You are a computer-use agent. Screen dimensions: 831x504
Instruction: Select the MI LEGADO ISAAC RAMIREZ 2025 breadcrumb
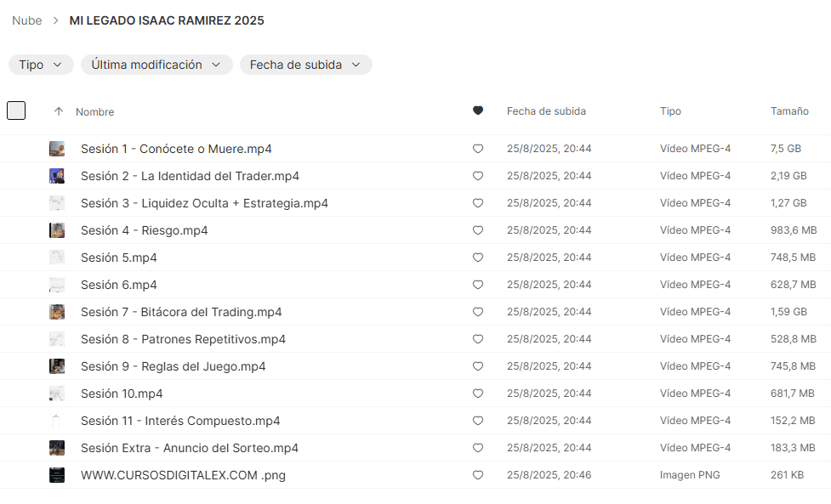(x=167, y=20)
